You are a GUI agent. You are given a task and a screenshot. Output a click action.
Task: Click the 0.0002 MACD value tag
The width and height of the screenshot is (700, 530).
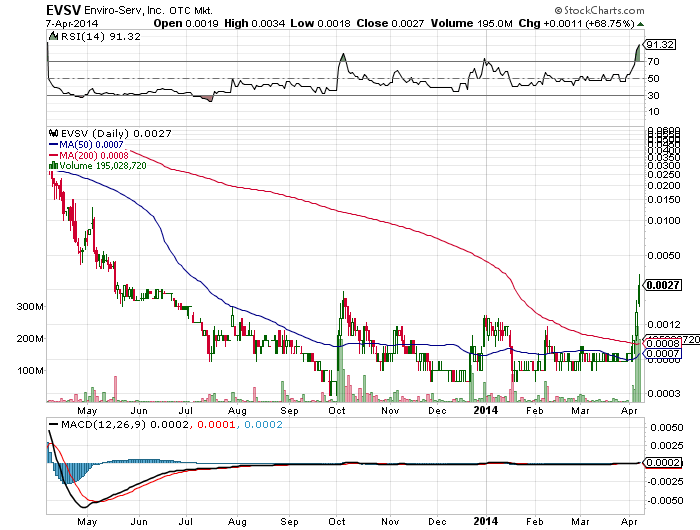tap(664, 463)
